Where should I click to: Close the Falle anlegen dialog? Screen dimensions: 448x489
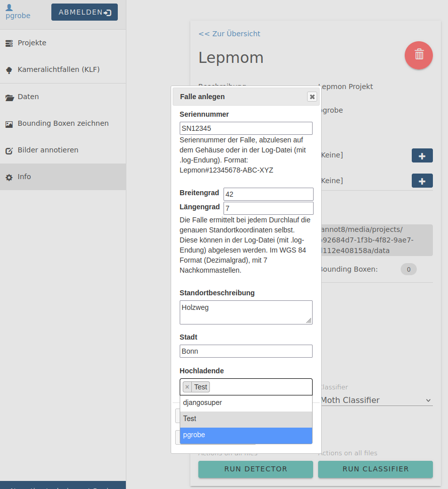(x=312, y=97)
